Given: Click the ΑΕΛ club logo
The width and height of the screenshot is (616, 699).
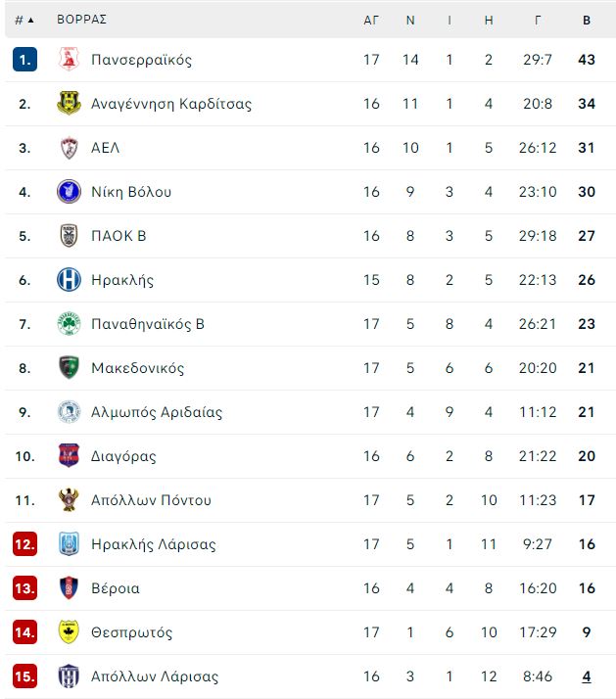Looking at the screenshot, I should [70, 148].
